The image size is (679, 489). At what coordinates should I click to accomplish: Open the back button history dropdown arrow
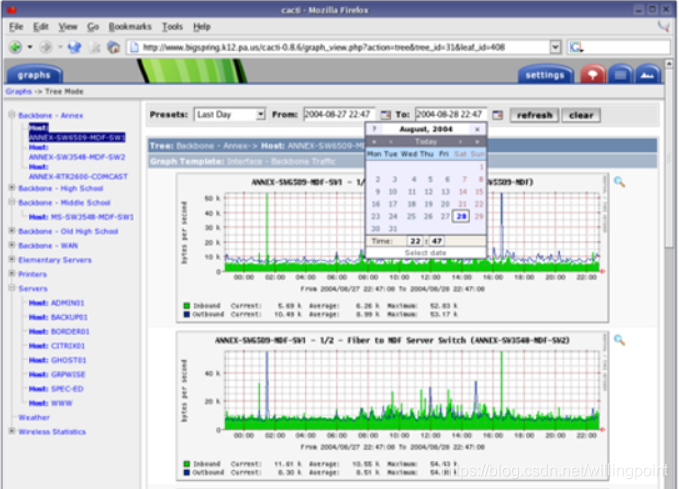click(x=30, y=47)
